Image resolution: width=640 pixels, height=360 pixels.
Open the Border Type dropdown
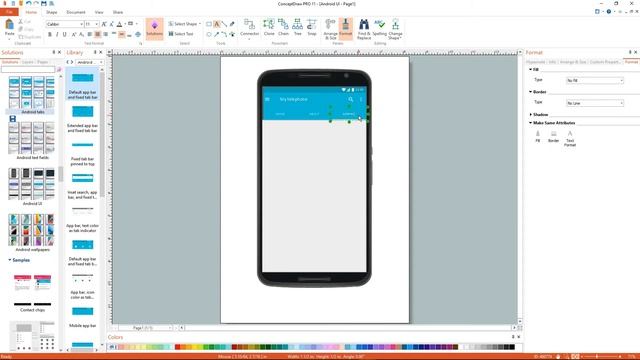pyautogui.click(x=595, y=103)
